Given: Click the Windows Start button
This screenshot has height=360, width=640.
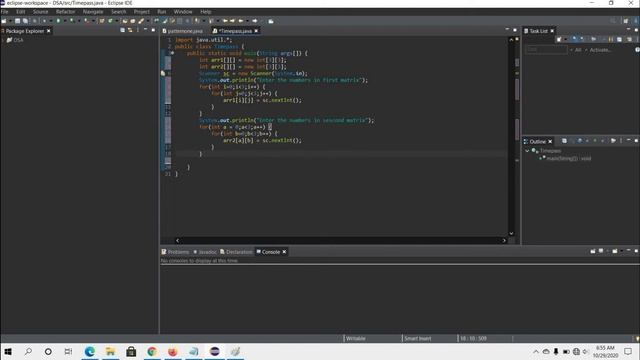Looking at the screenshot, I should click(x=8, y=351).
